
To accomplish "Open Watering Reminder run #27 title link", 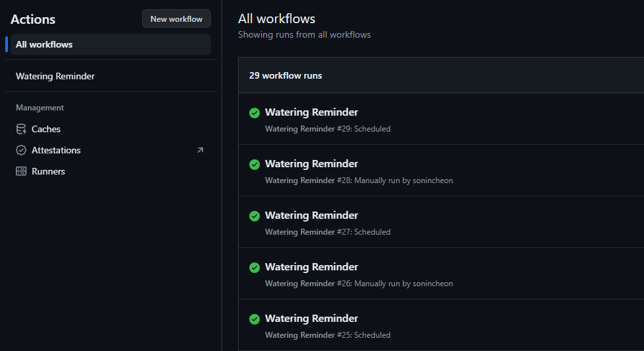I will click(x=311, y=215).
